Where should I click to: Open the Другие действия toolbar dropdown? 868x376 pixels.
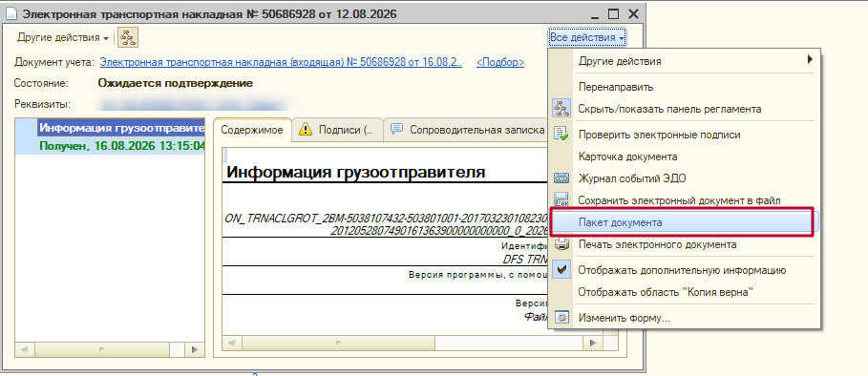63,37
